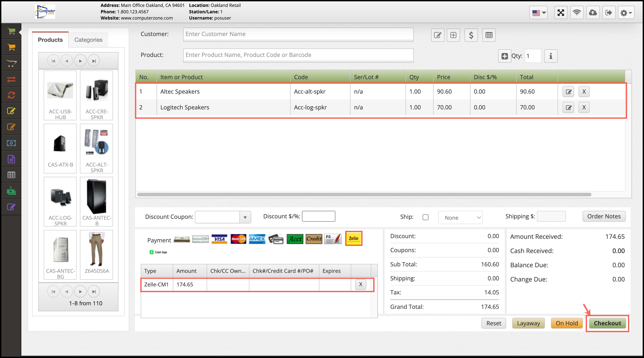Open the Discount Coupon dropdown
Screen dimensions: 644x358
coord(245,217)
